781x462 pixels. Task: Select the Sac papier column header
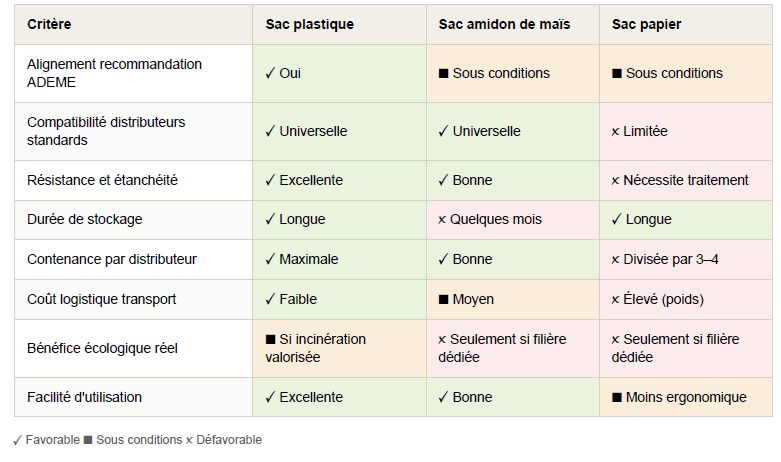pos(686,25)
